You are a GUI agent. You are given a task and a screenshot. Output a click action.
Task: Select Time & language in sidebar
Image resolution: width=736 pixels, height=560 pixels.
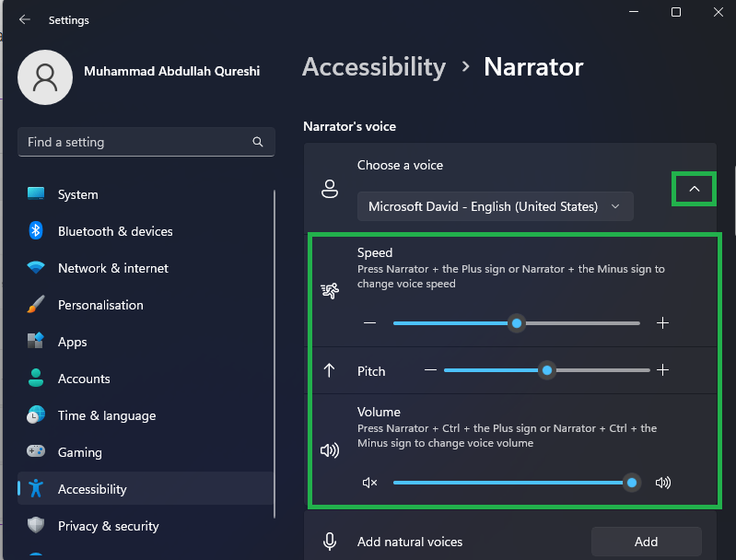[x=106, y=415]
